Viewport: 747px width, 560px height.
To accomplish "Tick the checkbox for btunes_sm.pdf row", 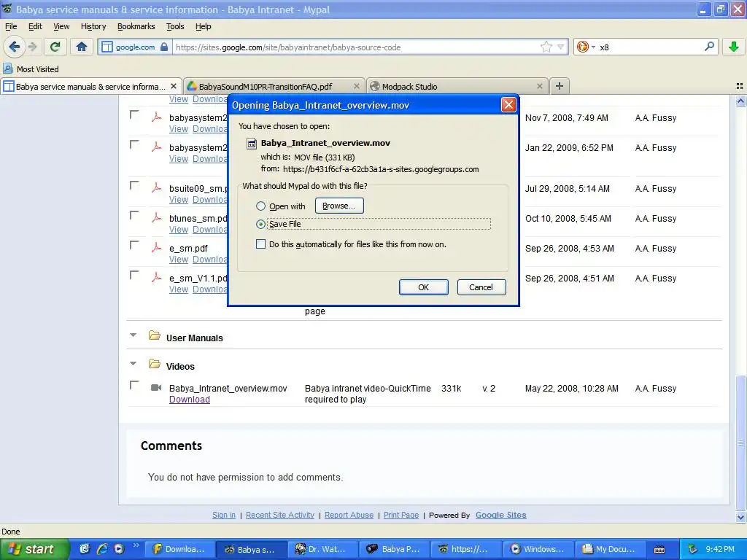I will tap(134, 215).
